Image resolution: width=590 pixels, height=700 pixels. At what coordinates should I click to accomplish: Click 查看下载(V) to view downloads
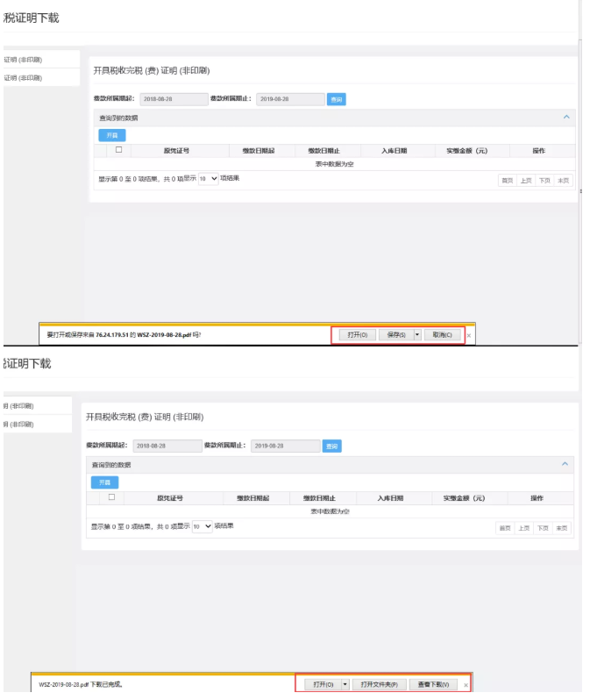(x=433, y=684)
